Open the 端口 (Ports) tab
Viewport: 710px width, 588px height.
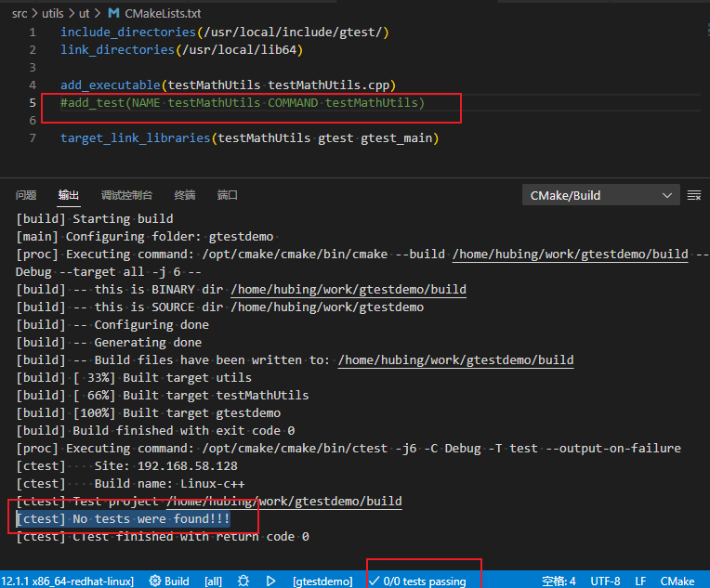point(228,195)
